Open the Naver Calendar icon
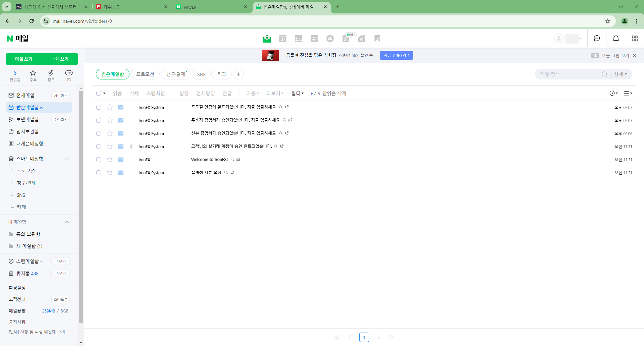 coord(283,39)
